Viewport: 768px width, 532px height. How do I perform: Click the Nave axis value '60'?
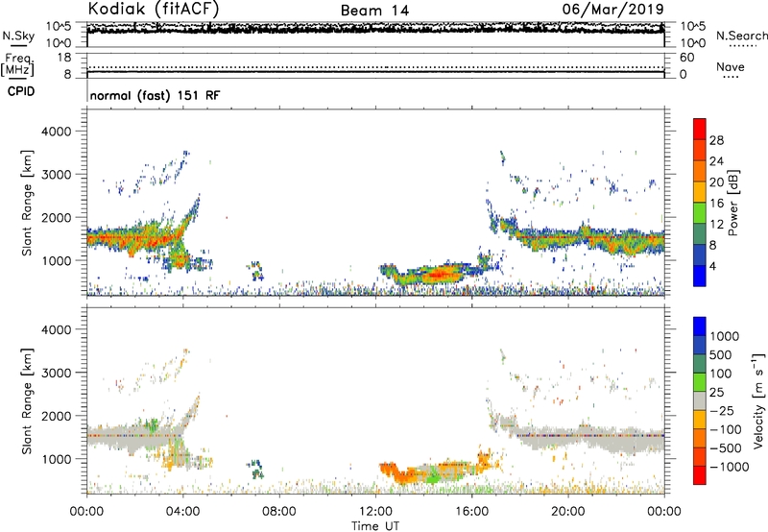coord(686,58)
